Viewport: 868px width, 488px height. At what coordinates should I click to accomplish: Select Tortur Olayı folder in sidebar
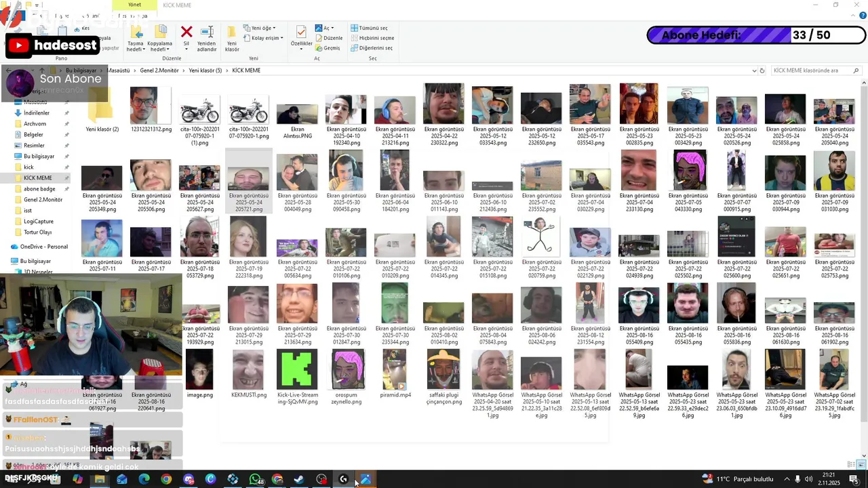tap(38, 232)
